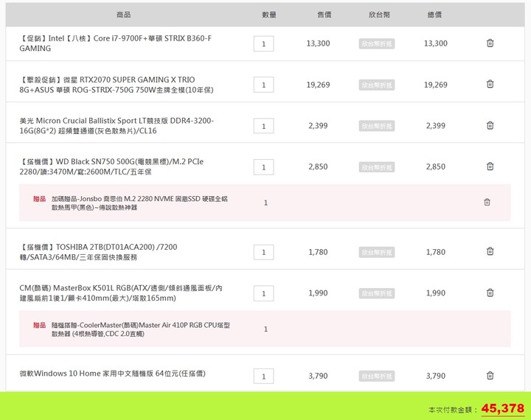This screenshot has height=420, width=531.
Task: Click 欣台幣折抵 button in Windows 10 Home row
Action: click(377, 376)
